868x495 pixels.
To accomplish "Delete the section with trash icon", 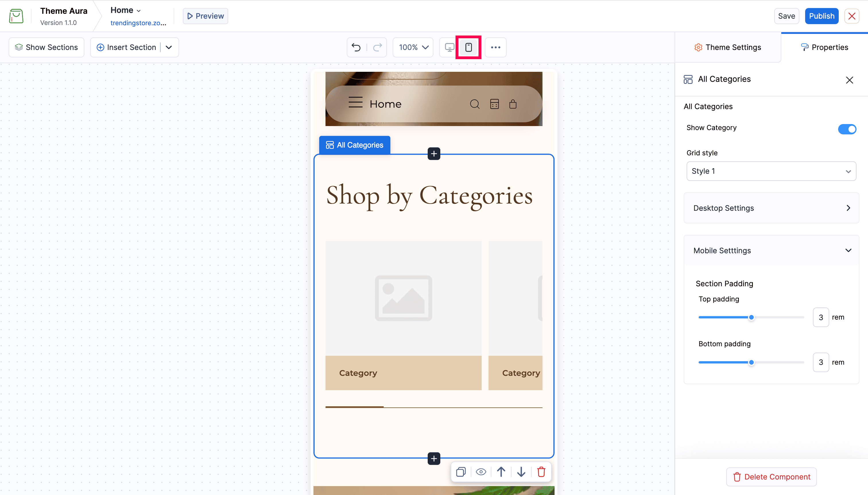I will pos(541,472).
